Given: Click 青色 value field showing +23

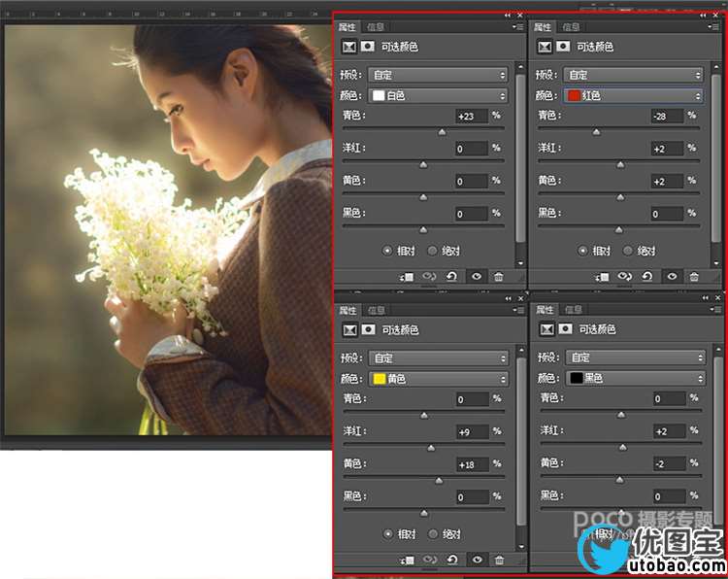Looking at the screenshot, I should point(471,116).
